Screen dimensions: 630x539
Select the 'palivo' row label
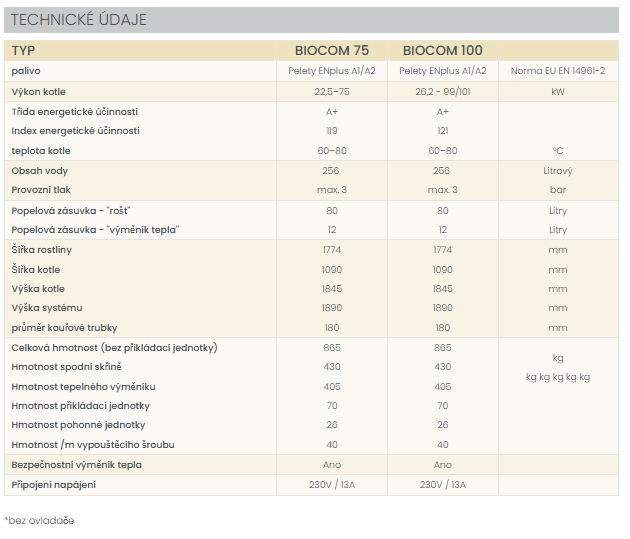pos(26,71)
